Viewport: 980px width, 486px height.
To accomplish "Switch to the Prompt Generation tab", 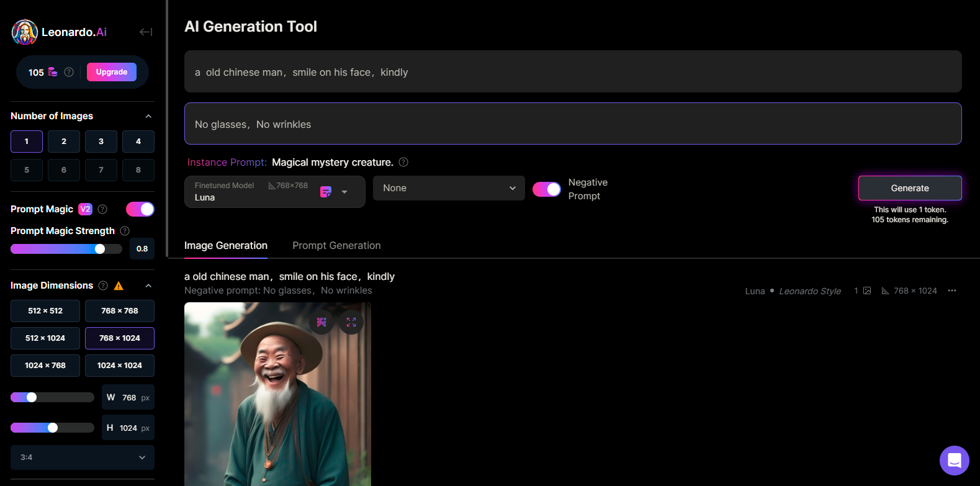I will [336, 246].
